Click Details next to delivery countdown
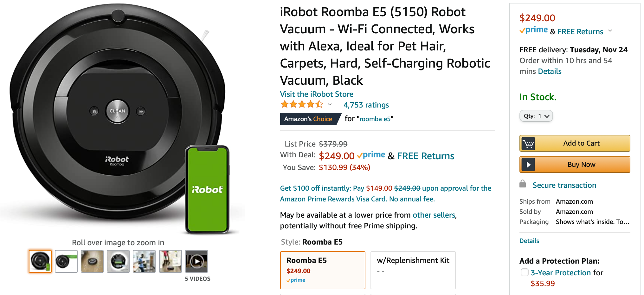The width and height of the screenshot is (644, 295). 549,71
